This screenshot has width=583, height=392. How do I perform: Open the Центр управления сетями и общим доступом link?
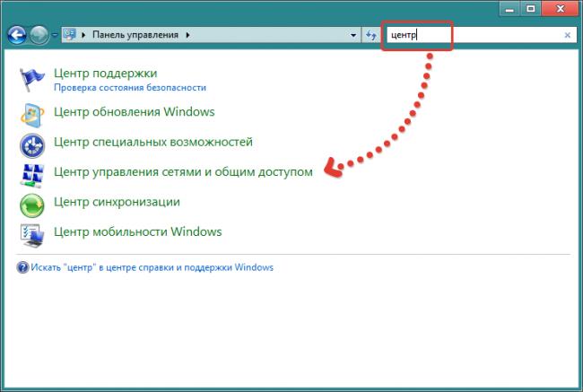click(x=183, y=171)
